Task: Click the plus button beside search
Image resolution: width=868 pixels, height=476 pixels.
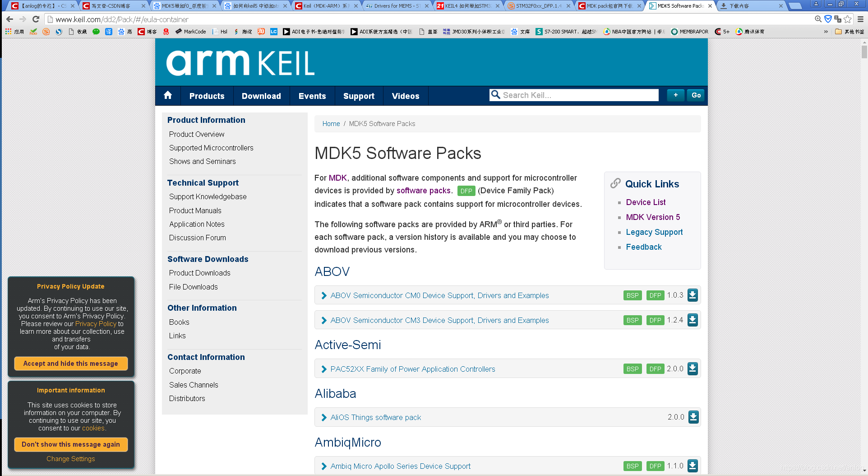Action: pyautogui.click(x=675, y=95)
